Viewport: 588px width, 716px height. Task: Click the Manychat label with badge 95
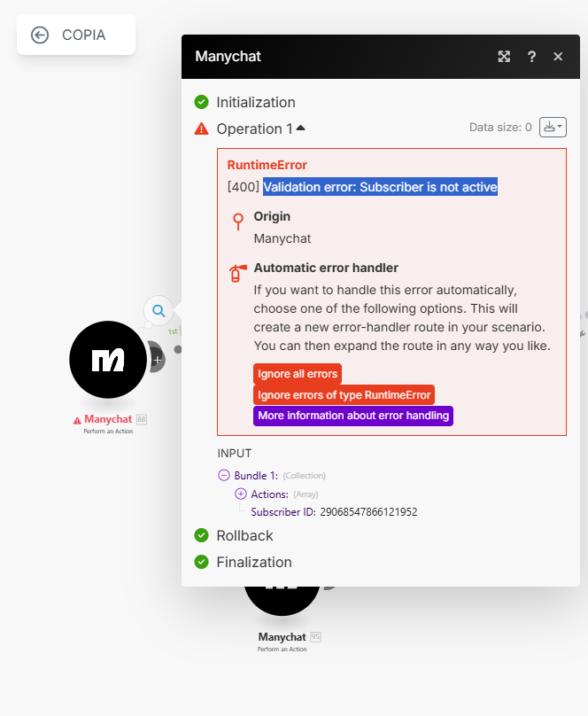[x=282, y=636]
